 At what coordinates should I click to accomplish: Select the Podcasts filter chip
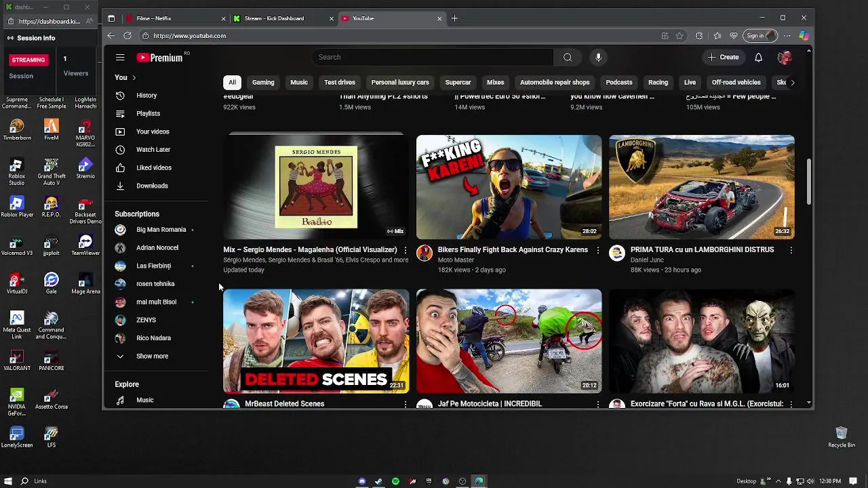[x=619, y=83]
